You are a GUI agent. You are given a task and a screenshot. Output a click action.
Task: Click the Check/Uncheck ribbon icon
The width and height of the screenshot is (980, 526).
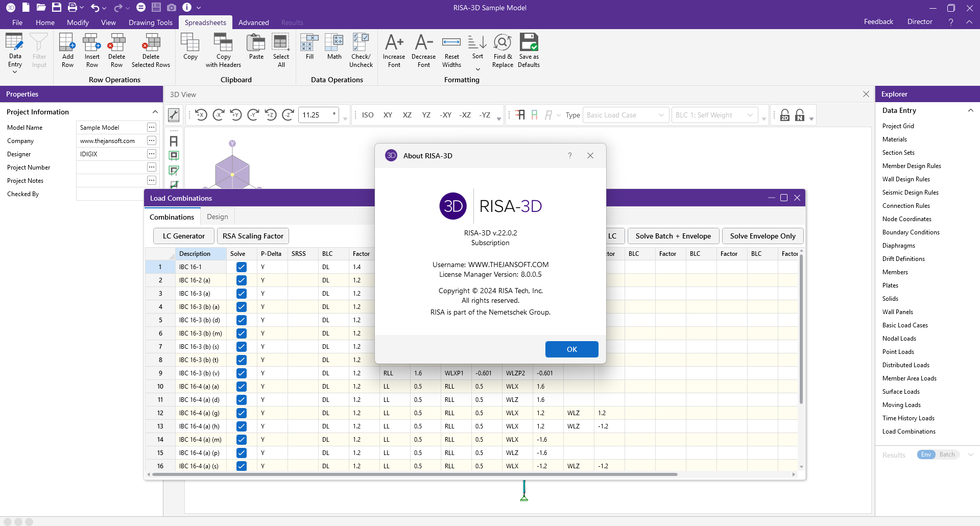point(361,51)
